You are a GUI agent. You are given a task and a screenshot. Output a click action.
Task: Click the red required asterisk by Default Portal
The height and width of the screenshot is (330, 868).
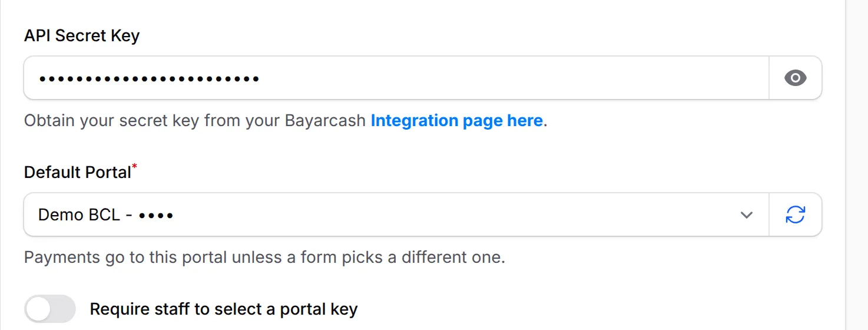point(134,167)
